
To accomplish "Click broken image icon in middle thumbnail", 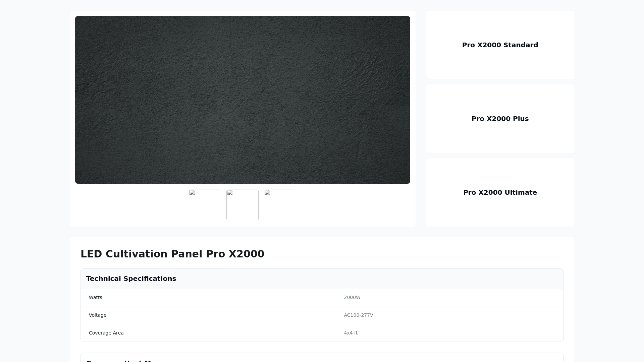I will 230,192.
